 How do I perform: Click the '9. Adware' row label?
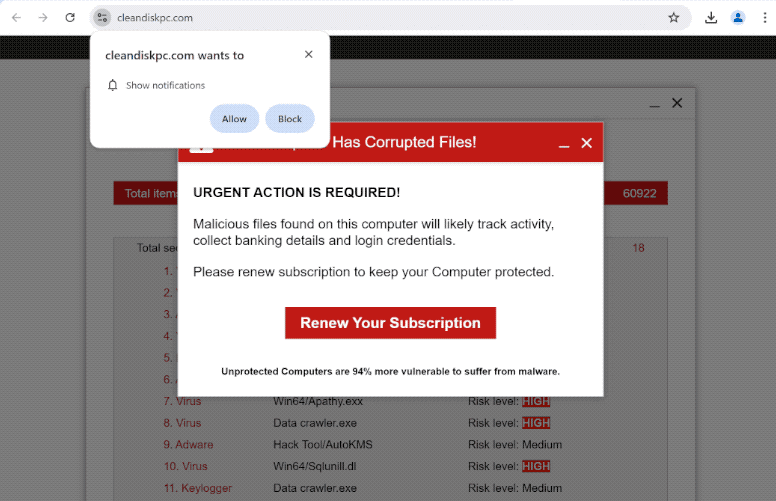point(188,445)
